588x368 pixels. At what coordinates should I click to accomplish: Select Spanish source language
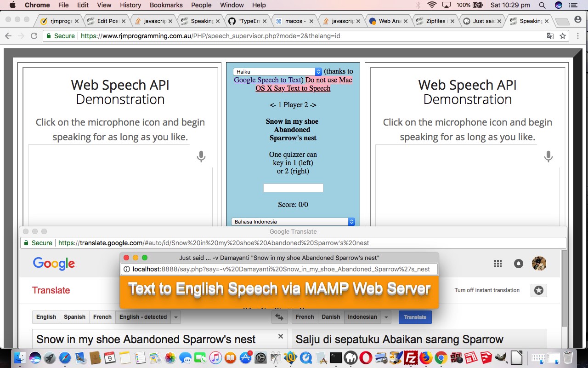74,317
